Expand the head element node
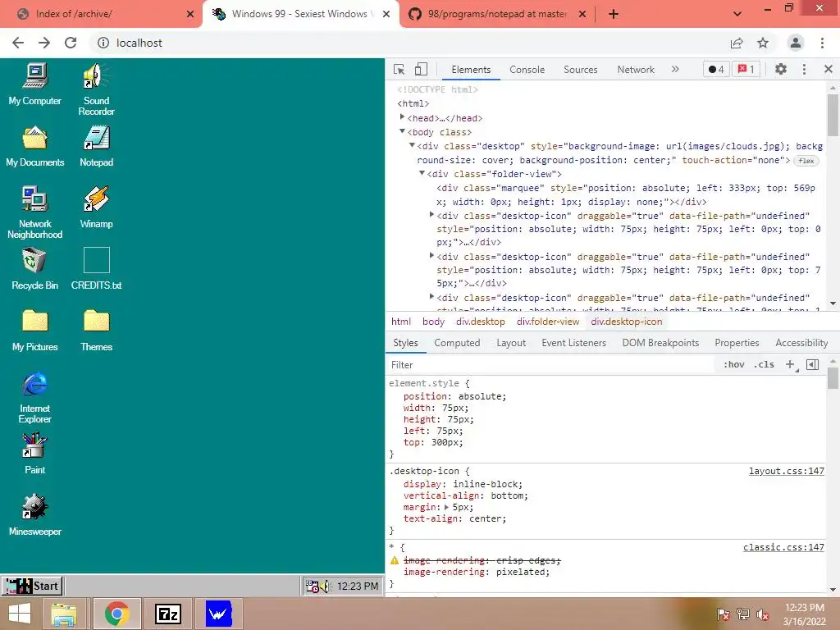Screen dimensions: 840x630 [x=402, y=117]
